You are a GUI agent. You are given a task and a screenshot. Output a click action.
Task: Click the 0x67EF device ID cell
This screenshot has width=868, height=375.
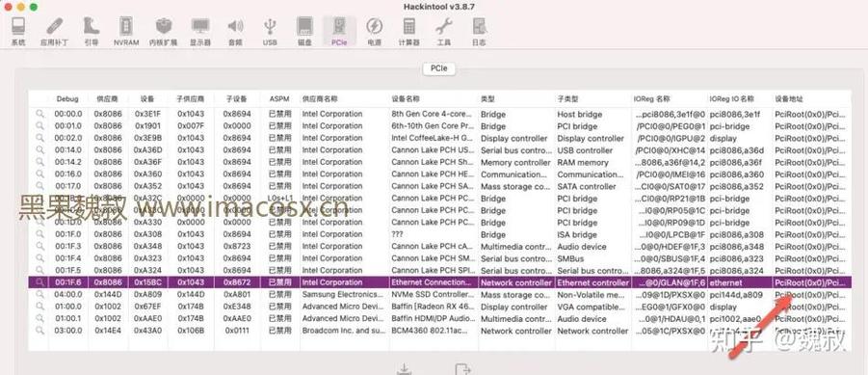147,307
